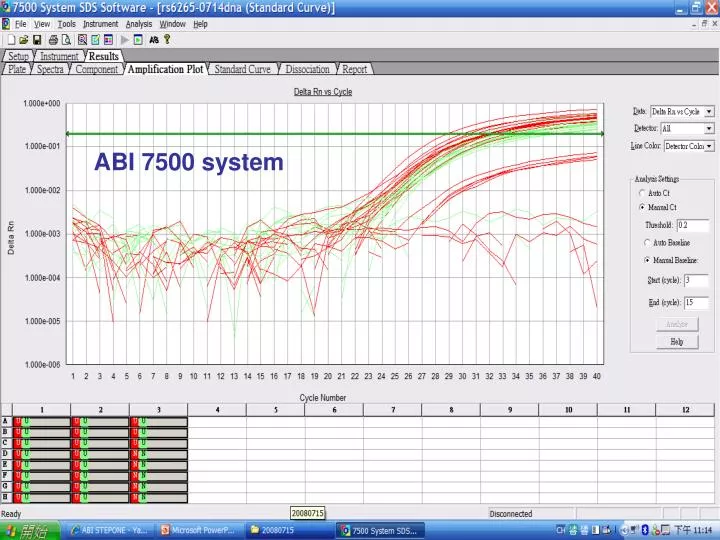Switch to the Report sub-tab

point(354,69)
